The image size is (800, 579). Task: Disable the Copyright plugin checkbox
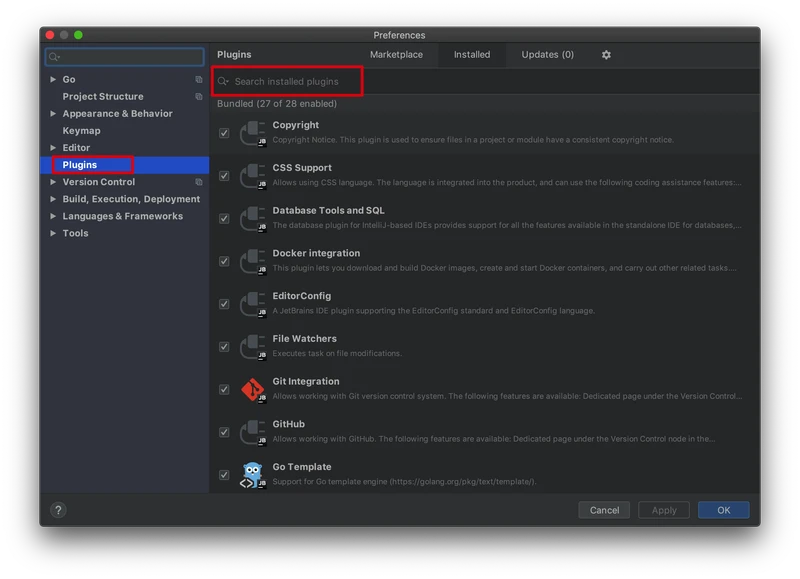(x=224, y=133)
